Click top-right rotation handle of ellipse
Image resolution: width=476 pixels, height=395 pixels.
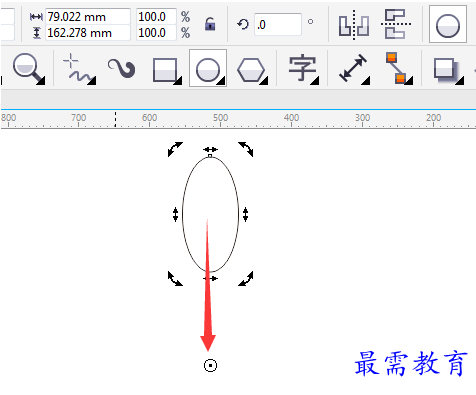[x=246, y=149]
